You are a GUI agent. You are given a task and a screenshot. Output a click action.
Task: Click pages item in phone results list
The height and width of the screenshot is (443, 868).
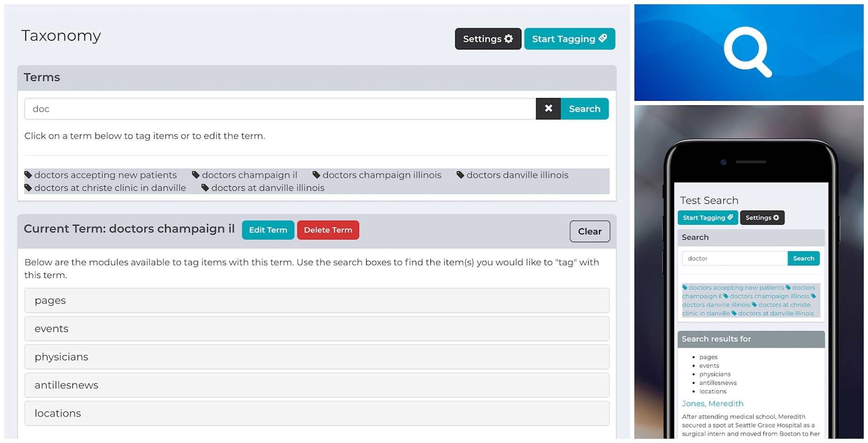[x=708, y=357]
